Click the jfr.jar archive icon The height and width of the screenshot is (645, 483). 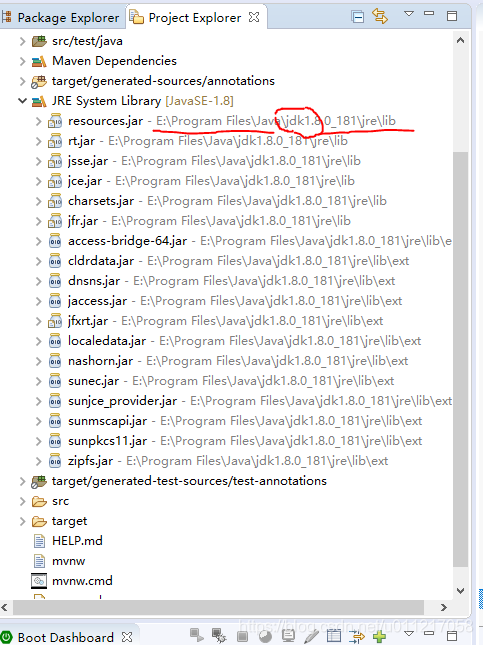[x=55, y=221]
